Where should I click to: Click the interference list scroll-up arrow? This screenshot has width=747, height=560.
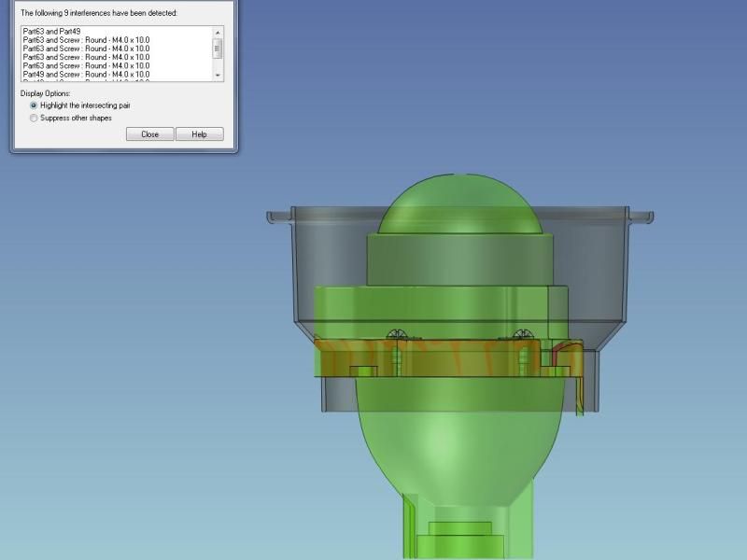pos(218,33)
